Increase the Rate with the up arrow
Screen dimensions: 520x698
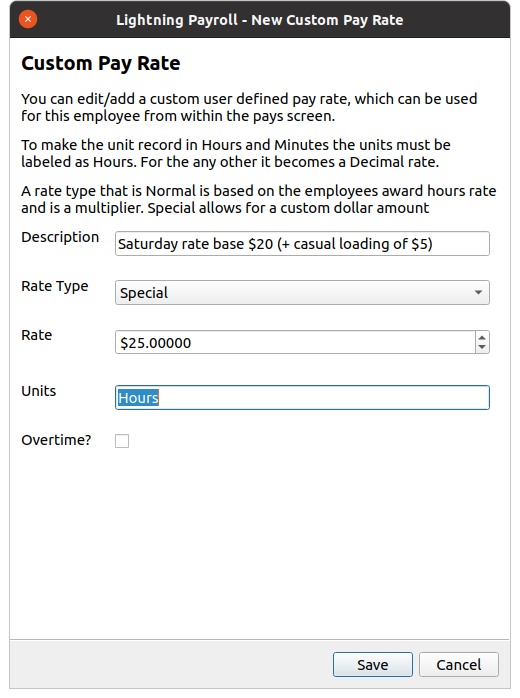[x=482, y=337]
